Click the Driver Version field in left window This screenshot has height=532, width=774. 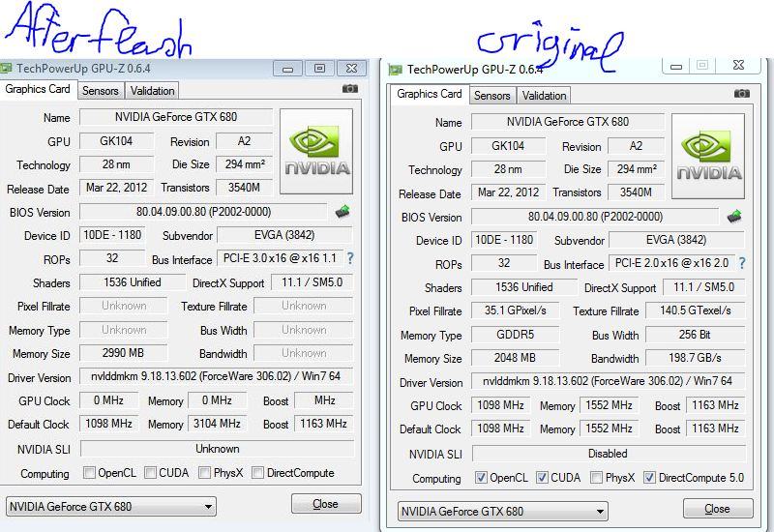point(216,376)
